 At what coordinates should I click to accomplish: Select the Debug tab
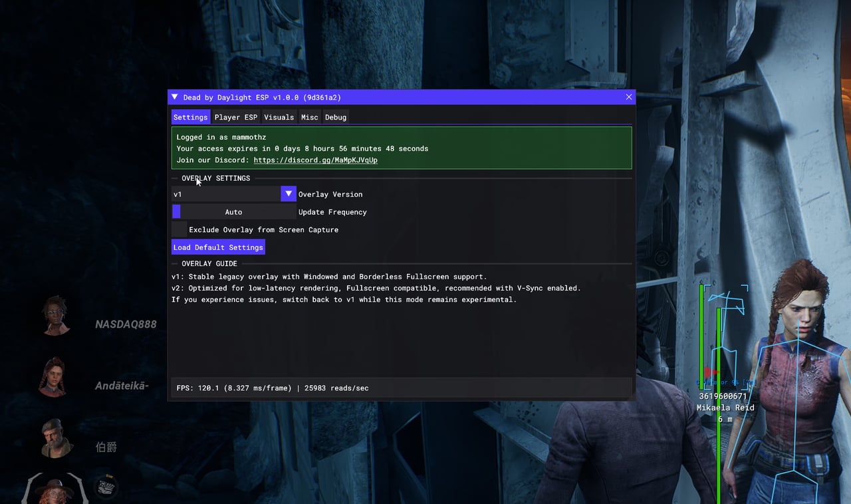(x=336, y=117)
